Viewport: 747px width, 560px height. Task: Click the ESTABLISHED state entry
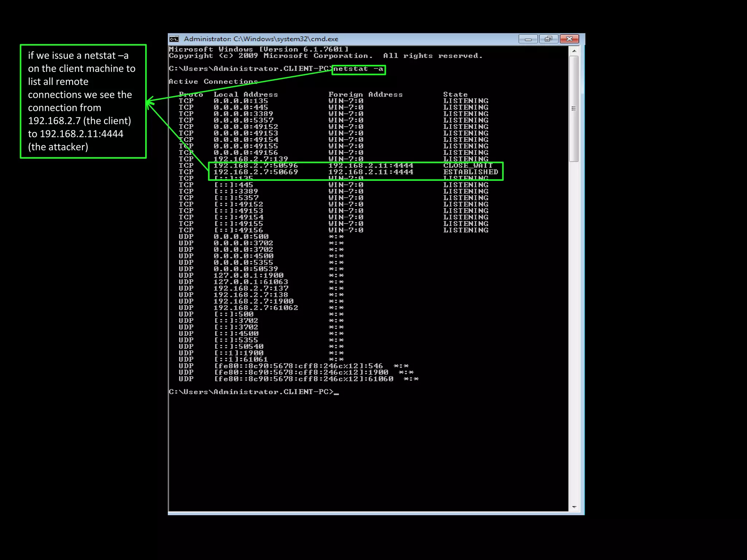coord(471,172)
